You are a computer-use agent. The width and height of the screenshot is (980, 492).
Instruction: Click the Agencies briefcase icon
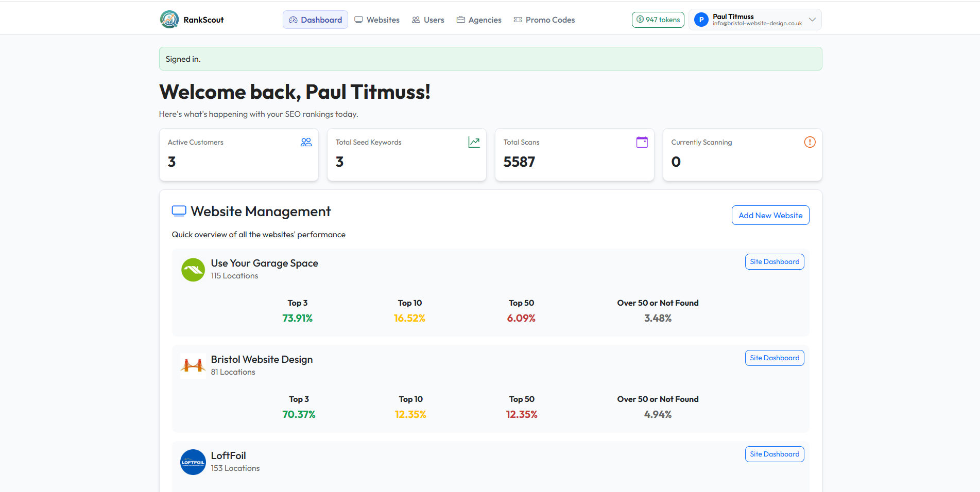[460, 20]
